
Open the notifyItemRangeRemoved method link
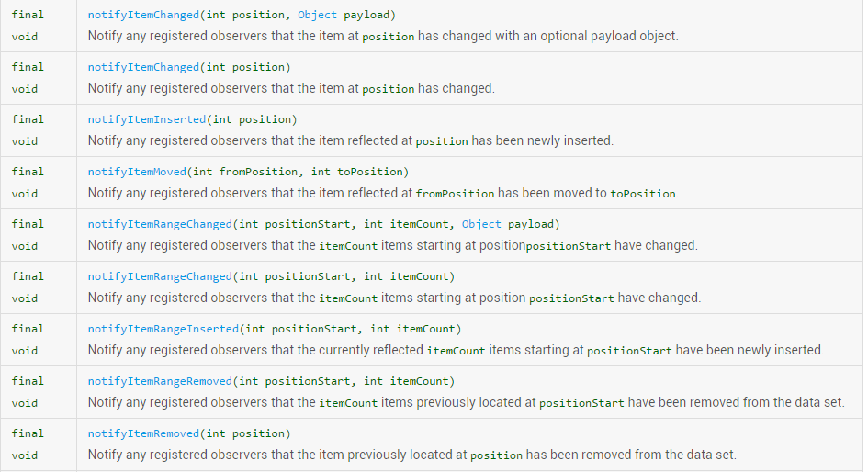(160, 382)
